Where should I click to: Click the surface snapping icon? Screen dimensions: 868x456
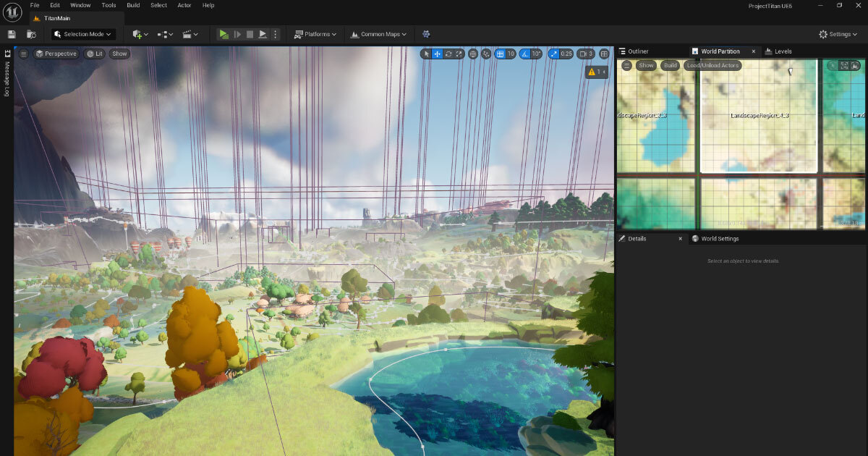[486, 54]
